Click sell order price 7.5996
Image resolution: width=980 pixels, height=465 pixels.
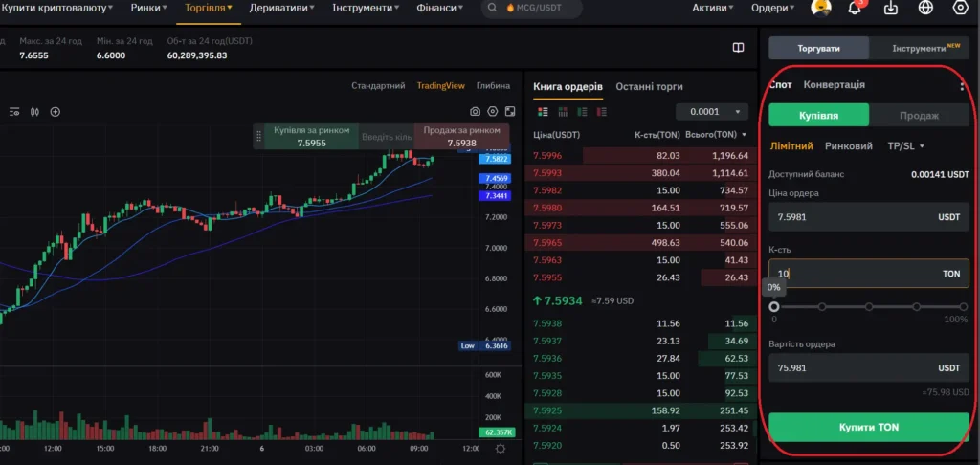pyautogui.click(x=546, y=156)
